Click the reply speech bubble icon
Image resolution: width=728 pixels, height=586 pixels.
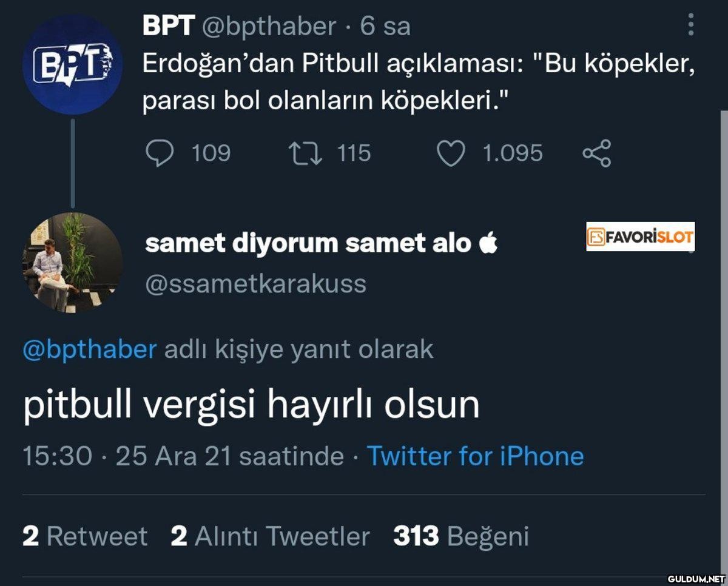tap(159, 153)
